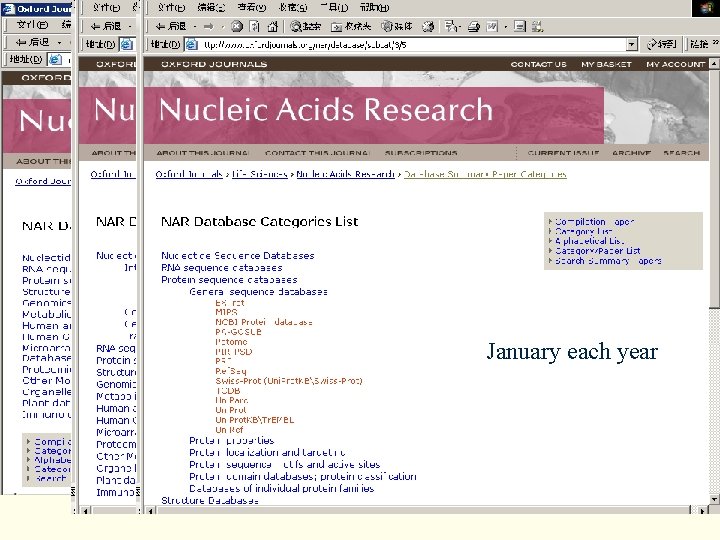
Task: Open the MY ACCOUNT header link
Action: [675, 64]
